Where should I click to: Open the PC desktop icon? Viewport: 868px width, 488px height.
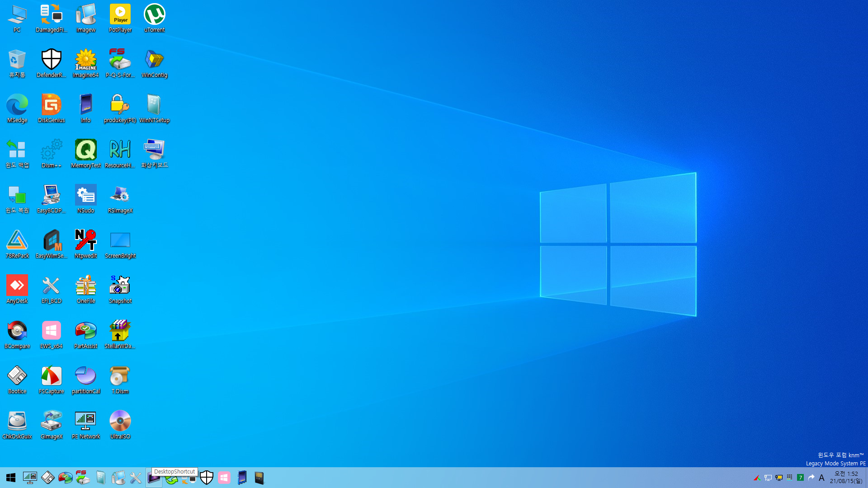17,19
